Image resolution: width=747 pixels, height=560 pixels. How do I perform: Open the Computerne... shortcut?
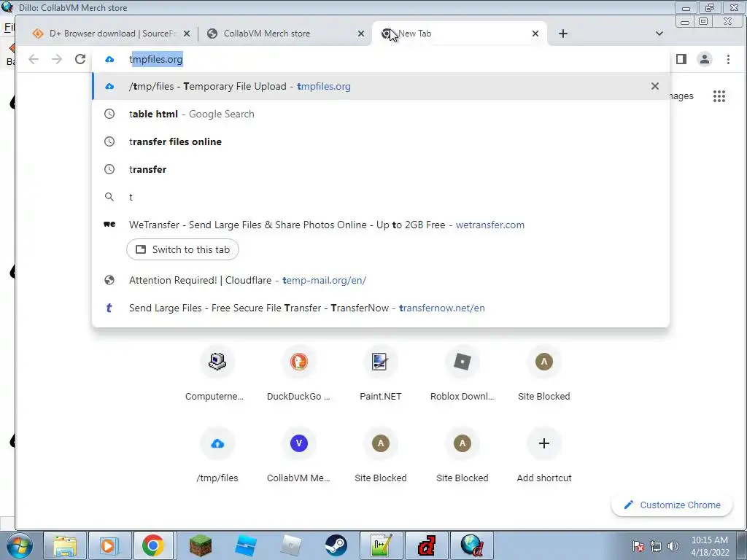click(x=217, y=374)
